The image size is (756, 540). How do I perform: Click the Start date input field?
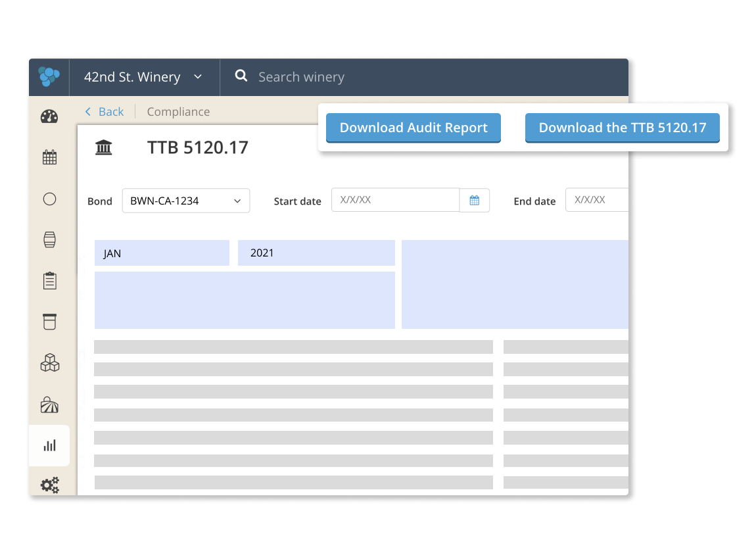394,200
